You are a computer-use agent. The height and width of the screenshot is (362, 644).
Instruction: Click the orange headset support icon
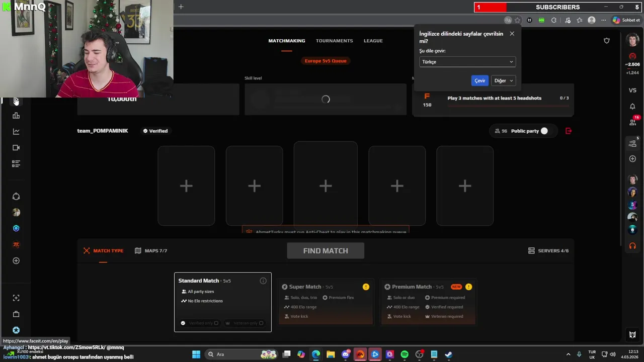[632, 246]
